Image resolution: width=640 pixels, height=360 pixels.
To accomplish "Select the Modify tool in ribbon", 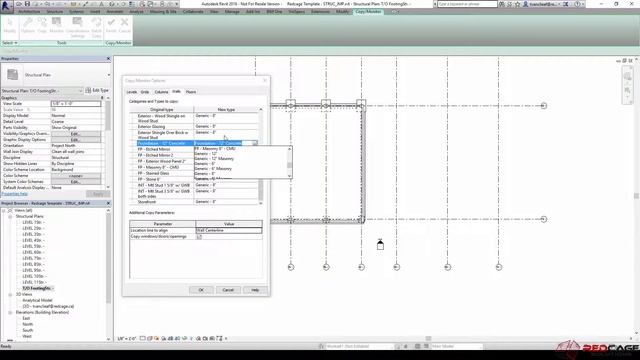I will click(10, 26).
